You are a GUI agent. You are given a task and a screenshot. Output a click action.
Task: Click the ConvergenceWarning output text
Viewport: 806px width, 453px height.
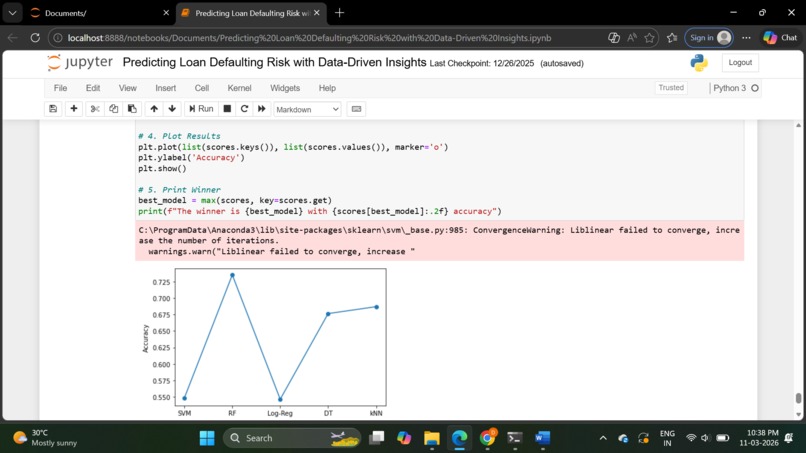439,241
